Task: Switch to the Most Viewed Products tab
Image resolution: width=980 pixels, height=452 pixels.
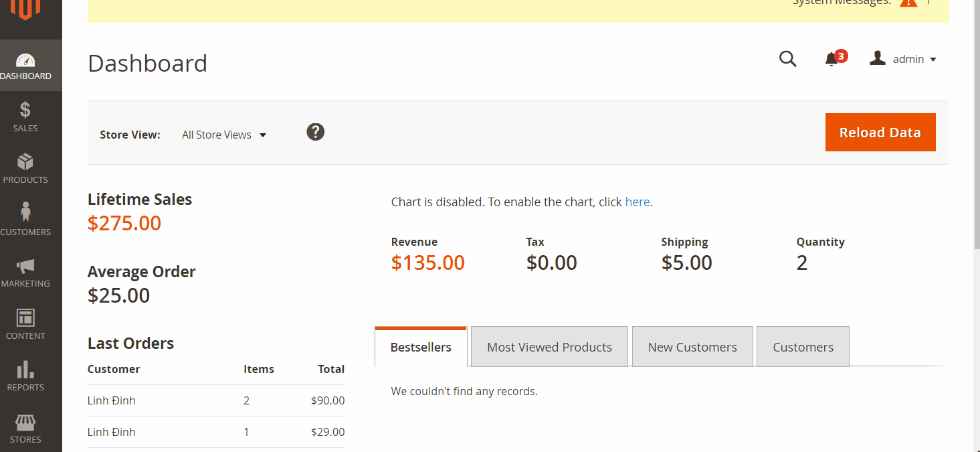Action: tap(549, 347)
